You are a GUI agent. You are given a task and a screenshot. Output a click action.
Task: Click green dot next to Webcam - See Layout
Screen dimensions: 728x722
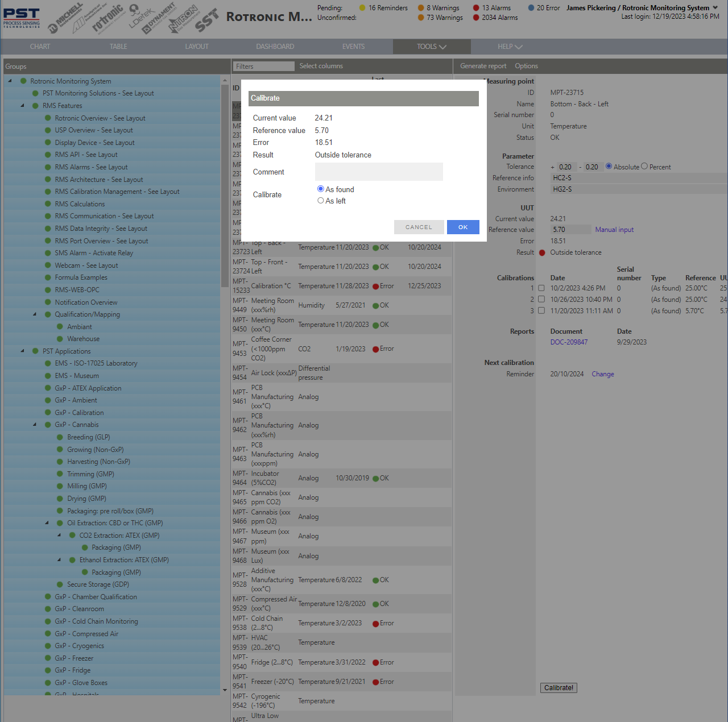pyautogui.click(x=48, y=265)
